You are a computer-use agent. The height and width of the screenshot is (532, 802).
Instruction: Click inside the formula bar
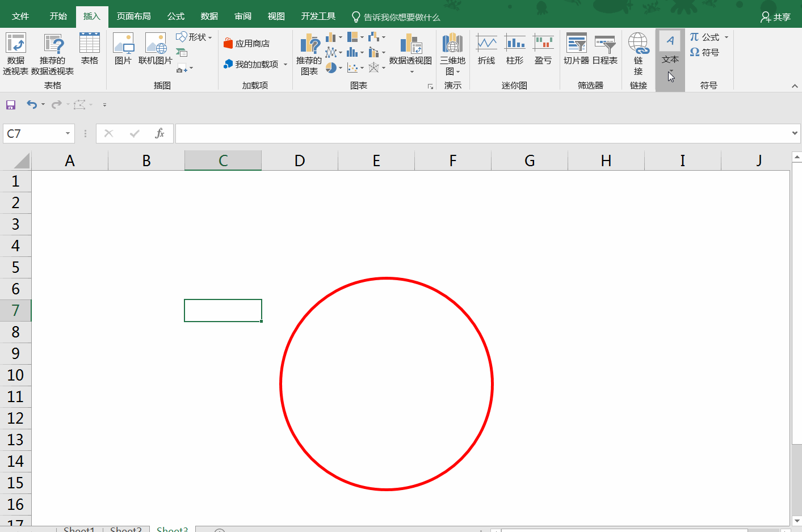[x=482, y=134]
